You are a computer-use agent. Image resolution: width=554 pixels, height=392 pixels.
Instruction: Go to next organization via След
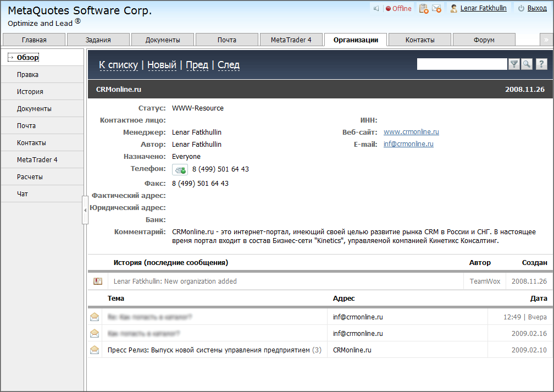click(229, 65)
